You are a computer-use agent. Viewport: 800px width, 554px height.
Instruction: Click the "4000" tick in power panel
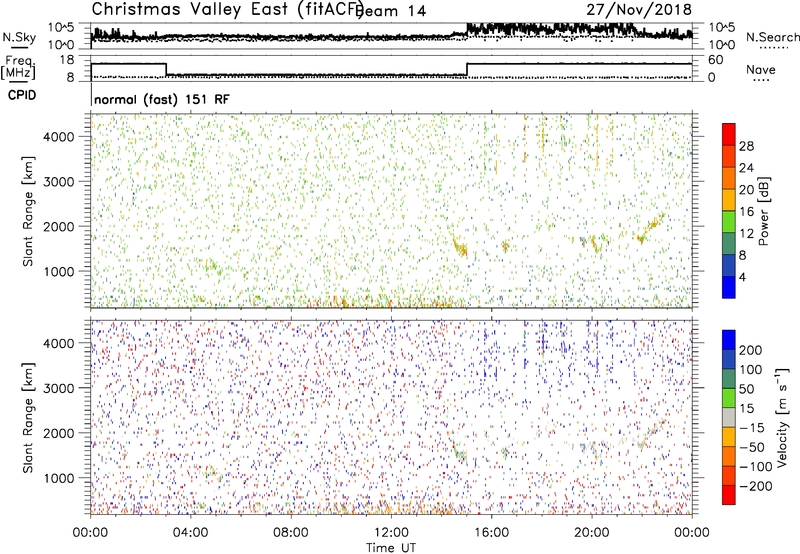59,137
